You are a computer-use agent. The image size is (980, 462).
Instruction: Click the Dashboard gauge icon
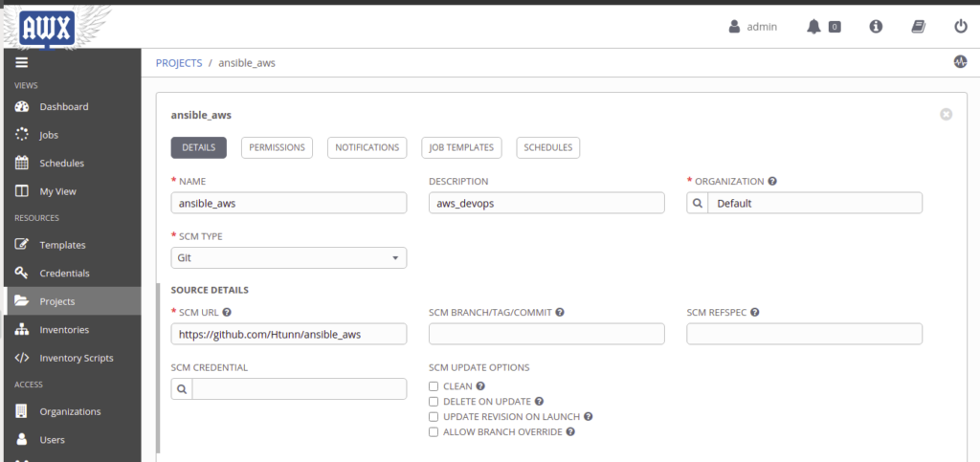22,107
